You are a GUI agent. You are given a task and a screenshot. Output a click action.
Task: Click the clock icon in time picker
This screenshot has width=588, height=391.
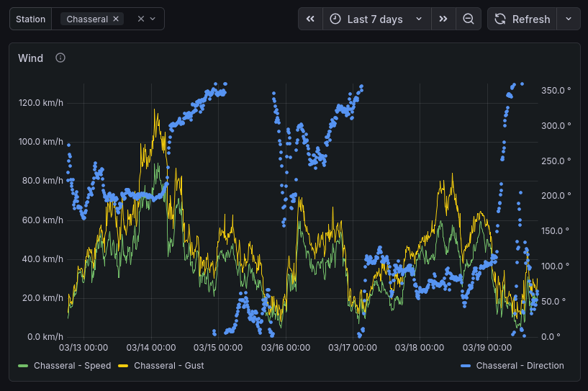tap(335, 19)
